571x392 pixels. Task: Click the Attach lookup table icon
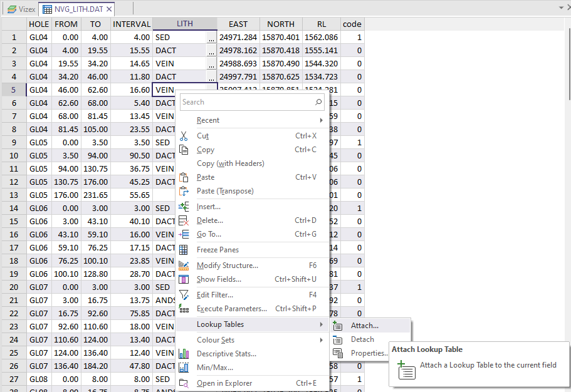[338, 326]
